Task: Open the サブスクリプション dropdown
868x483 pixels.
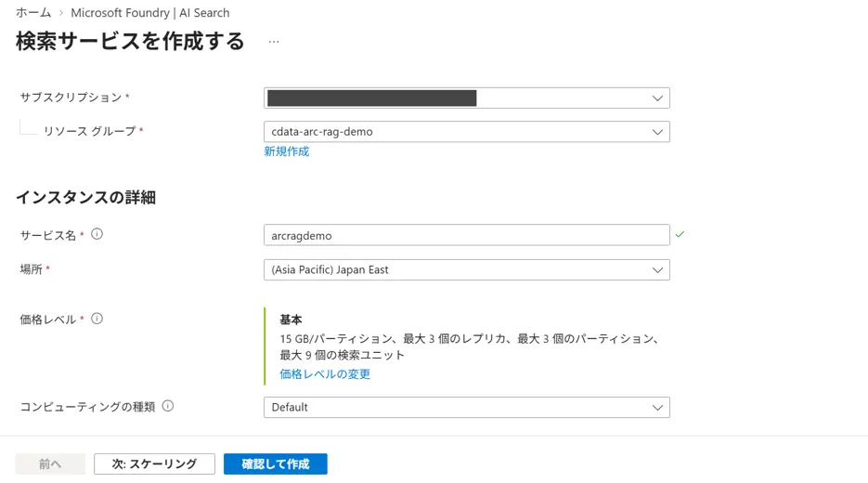Action: click(x=467, y=98)
